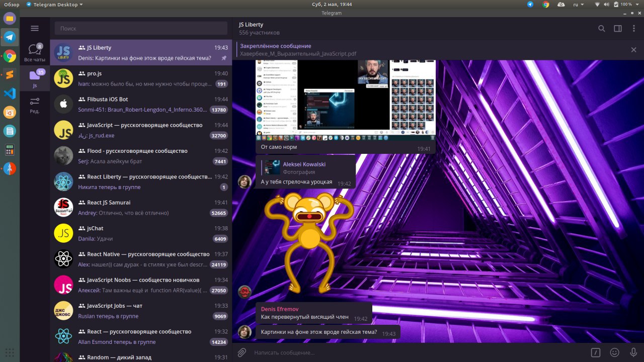
Task: Switch to the Js folder tab
Action: [35, 79]
